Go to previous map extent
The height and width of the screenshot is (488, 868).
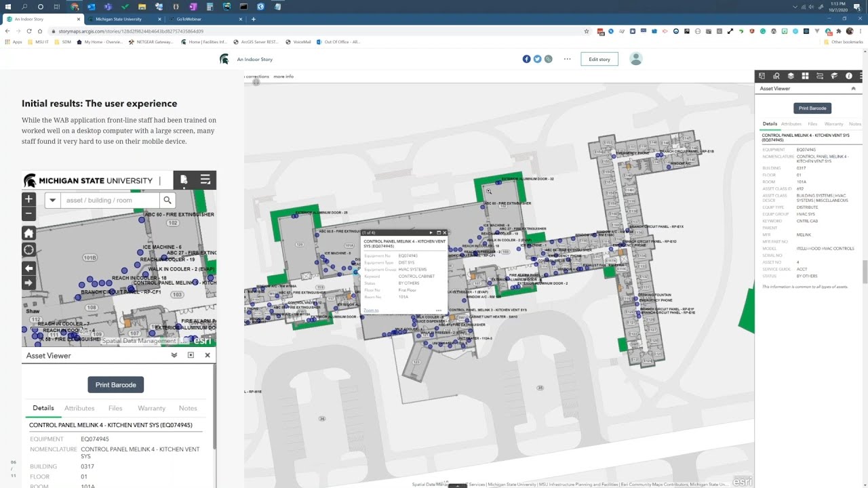pos(28,268)
